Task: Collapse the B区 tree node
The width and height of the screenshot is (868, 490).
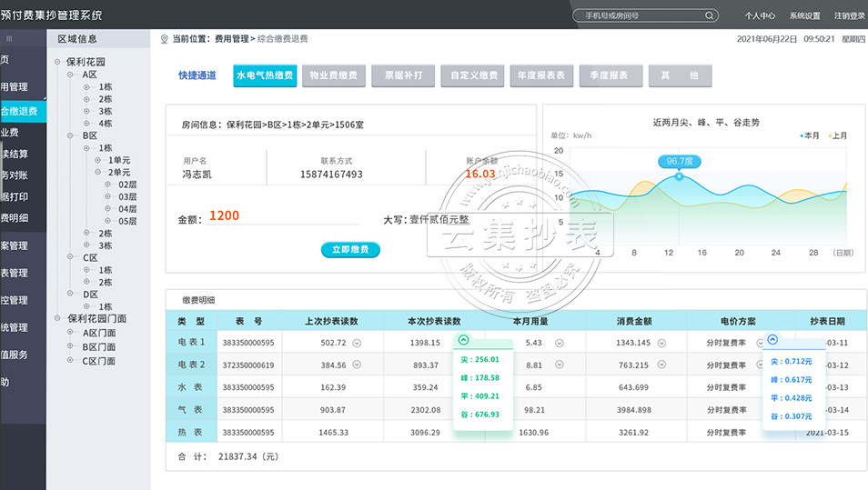Action: [72, 135]
